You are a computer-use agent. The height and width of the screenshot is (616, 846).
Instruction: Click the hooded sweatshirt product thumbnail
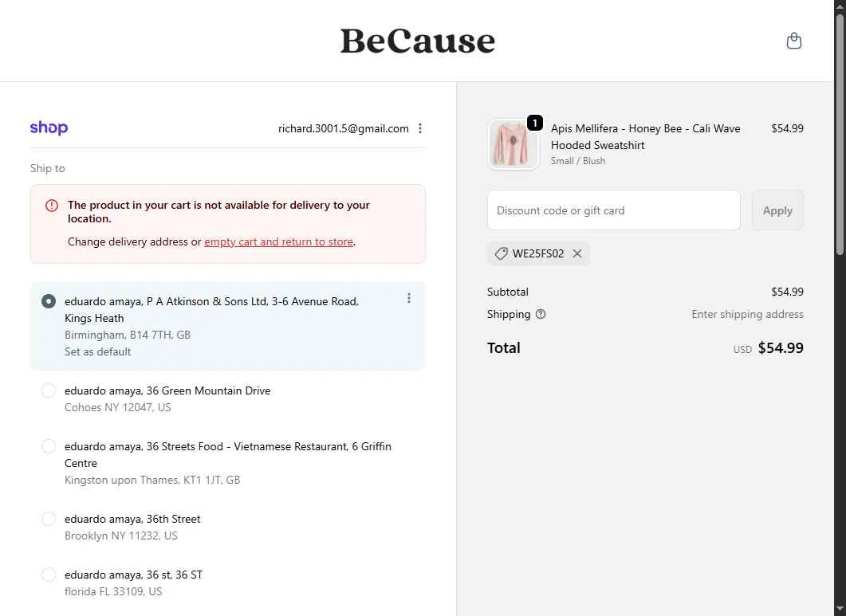tap(514, 144)
